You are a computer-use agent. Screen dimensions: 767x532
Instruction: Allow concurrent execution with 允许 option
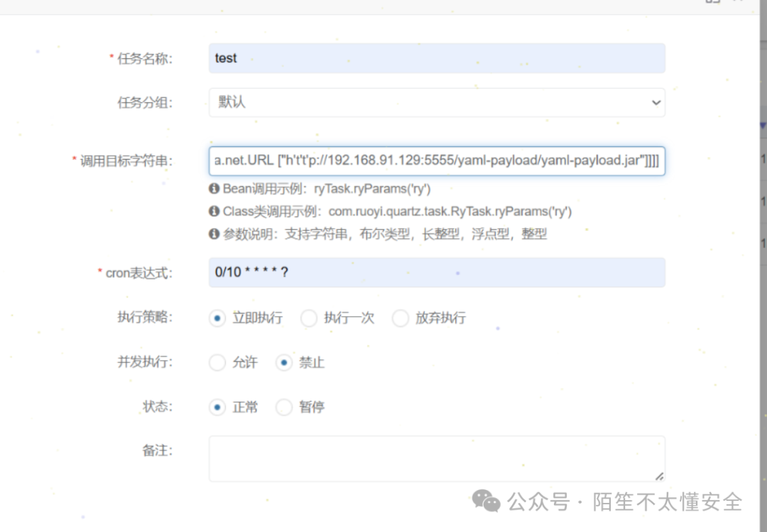tap(217, 362)
